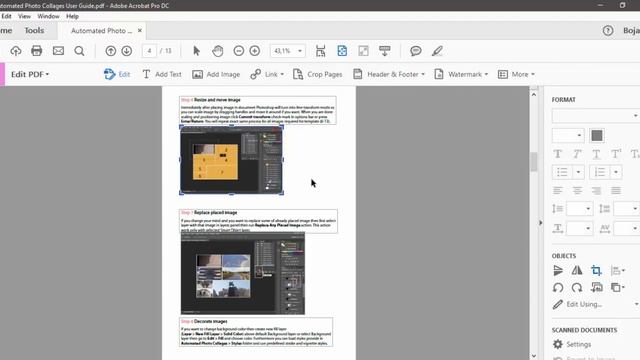Go to previous page arrow
The height and width of the screenshot is (360, 640).
[111, 51]
